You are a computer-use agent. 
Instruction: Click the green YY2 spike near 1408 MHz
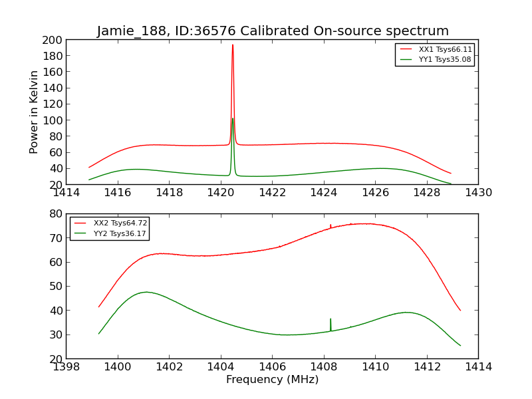[x=331, y=325]
